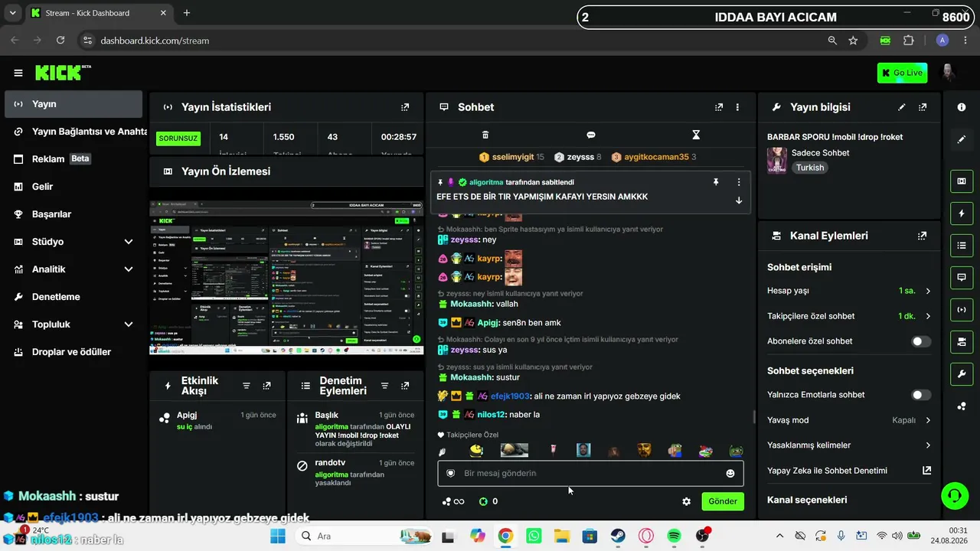The image size is (980, 551).
Task: Open Gelir in the sidebar
Action: point(73,187)
